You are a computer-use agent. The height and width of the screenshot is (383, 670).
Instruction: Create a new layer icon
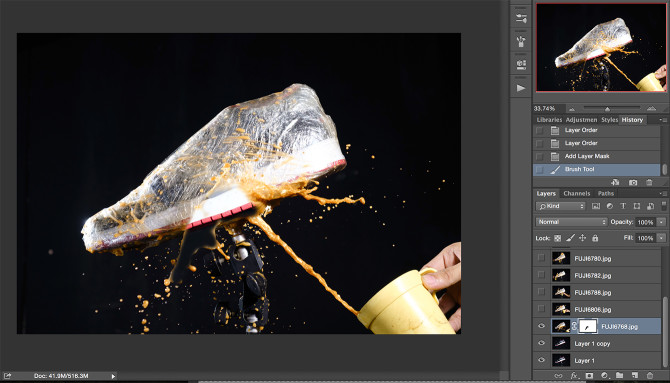pos(635,376)
